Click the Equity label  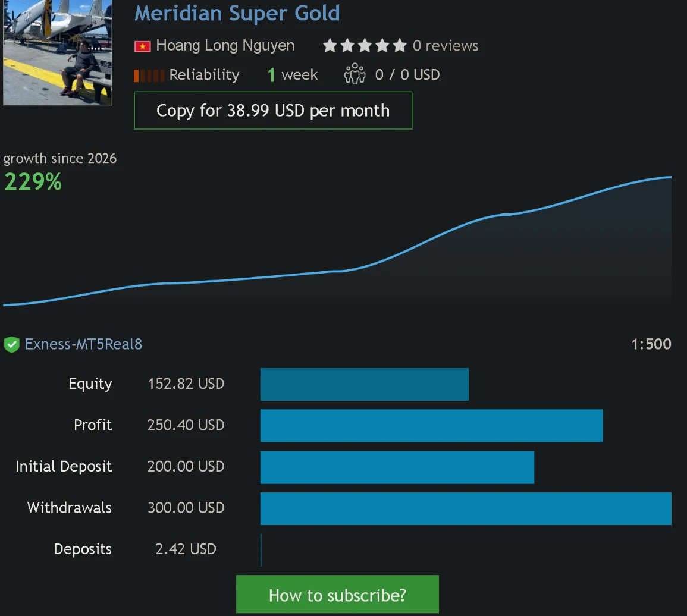pos(90,384)
